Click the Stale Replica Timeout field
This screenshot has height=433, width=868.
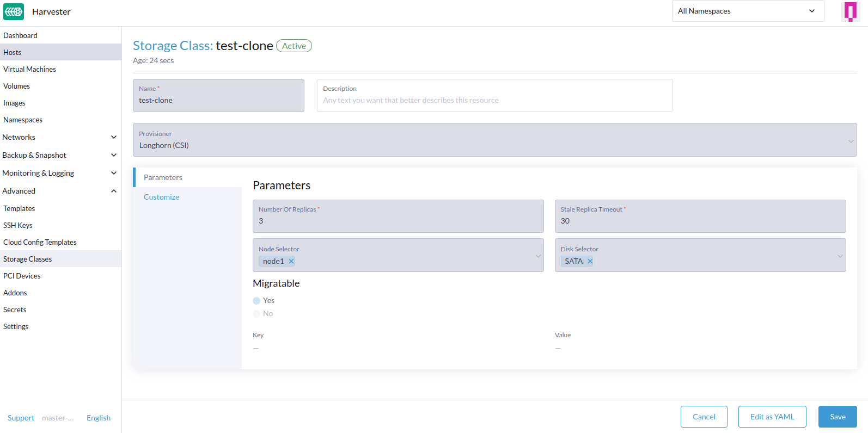[700, 216]
